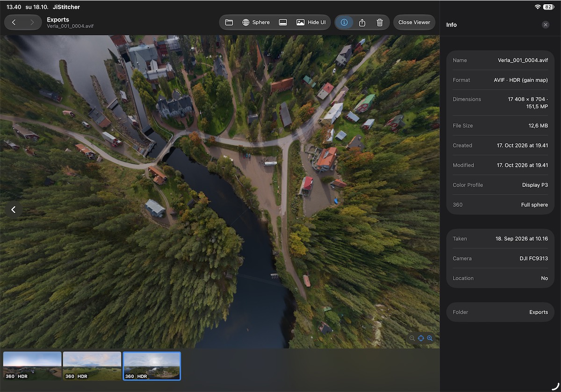Click the Exports title in the toolbar
Screen dimensions: 561x392
pos(58,20)
